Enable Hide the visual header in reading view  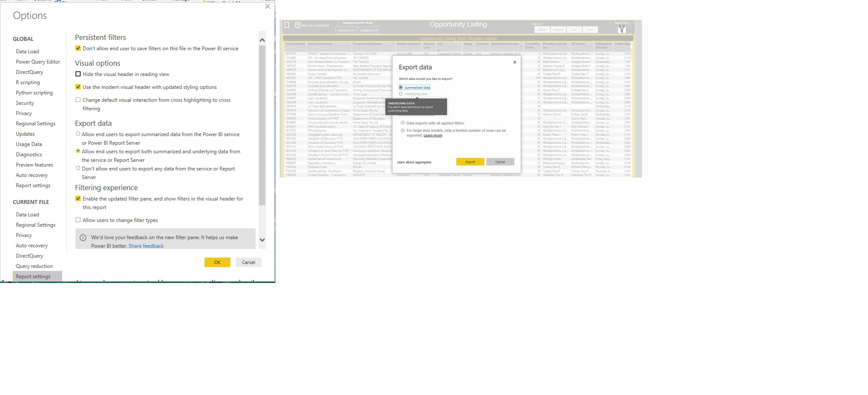[x=78, y=74]
